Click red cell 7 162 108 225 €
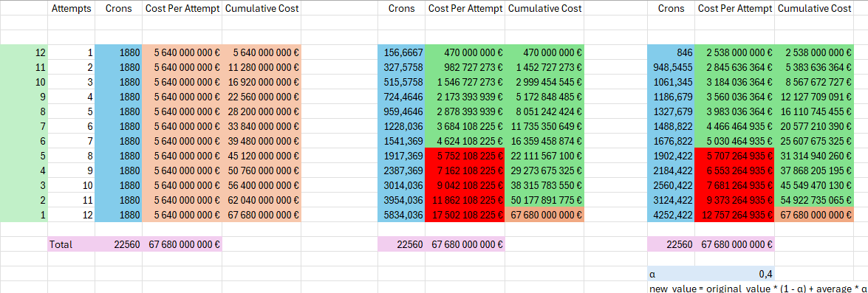Viewport: 868px width, 293px height. point(465,170)
